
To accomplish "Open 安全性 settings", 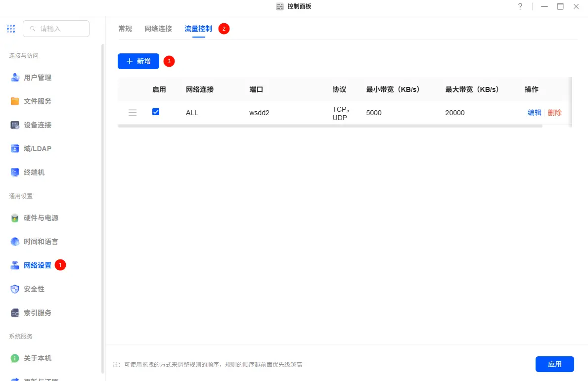I will [x=34, y=289].
